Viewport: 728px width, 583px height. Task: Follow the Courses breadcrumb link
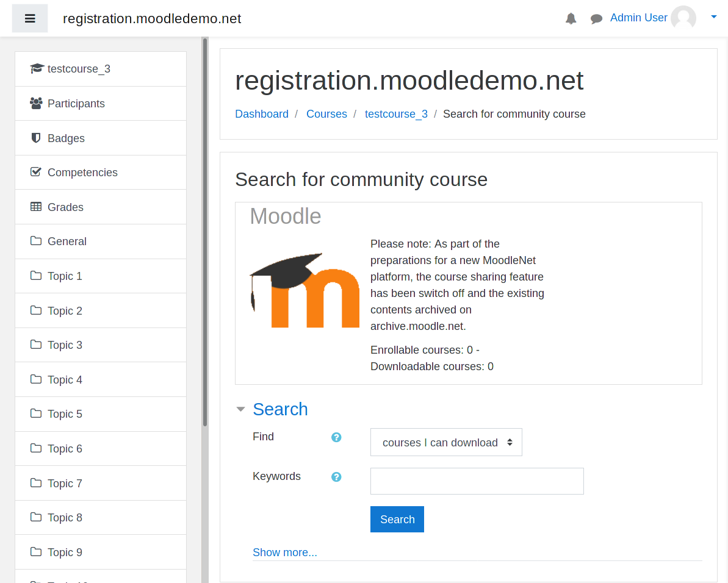[x=326, y=114]
